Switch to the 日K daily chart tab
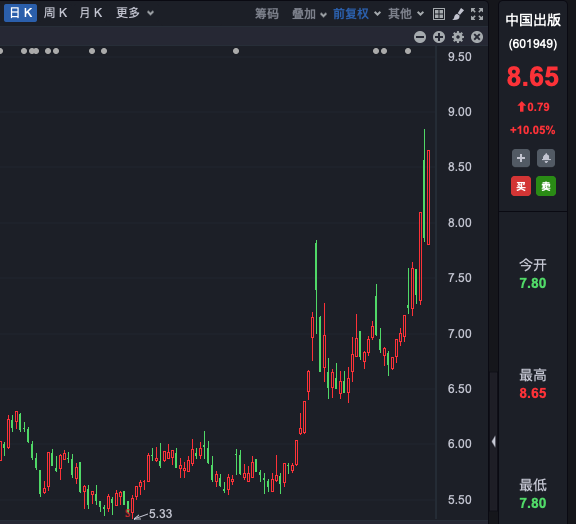 (20, 13)
